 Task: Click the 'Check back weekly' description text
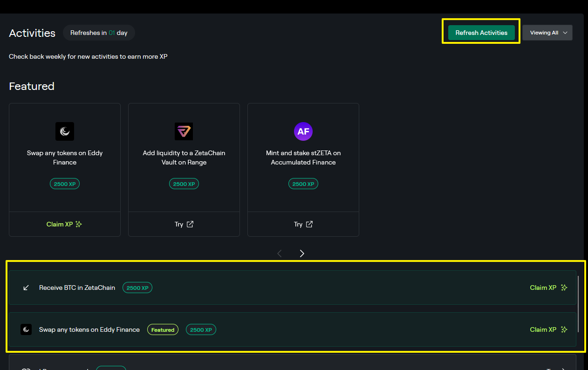point(88,56)
